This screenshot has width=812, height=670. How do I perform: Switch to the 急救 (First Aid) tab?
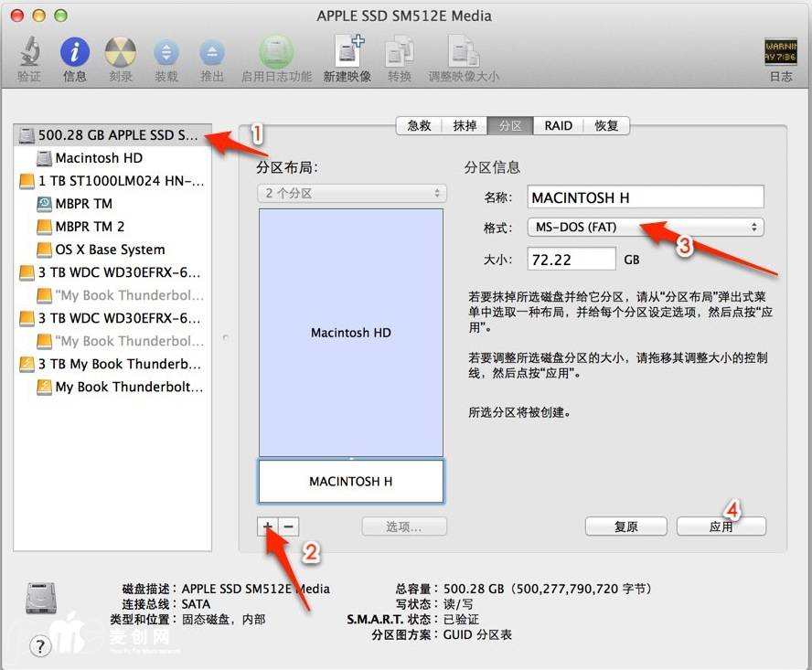(x=419, y=126)
